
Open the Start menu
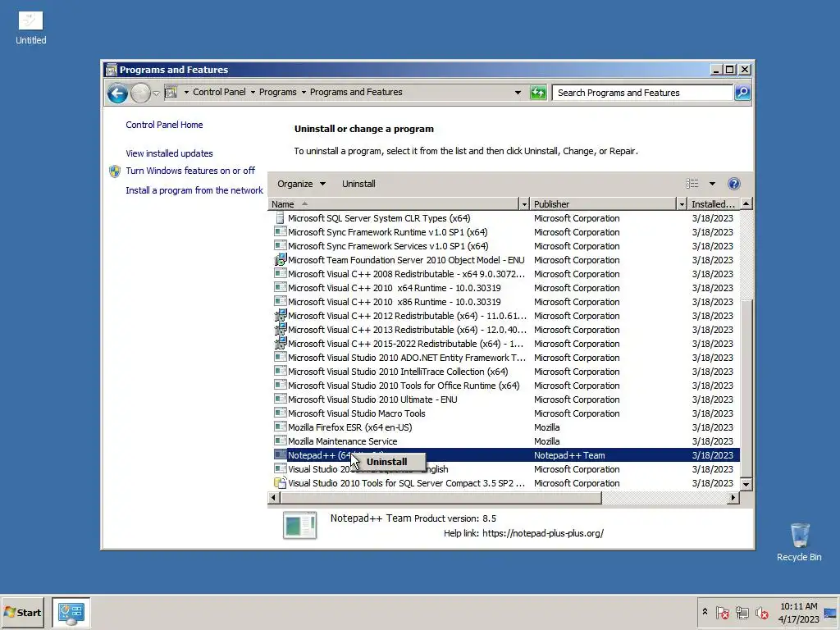click(x=22, y=612)
